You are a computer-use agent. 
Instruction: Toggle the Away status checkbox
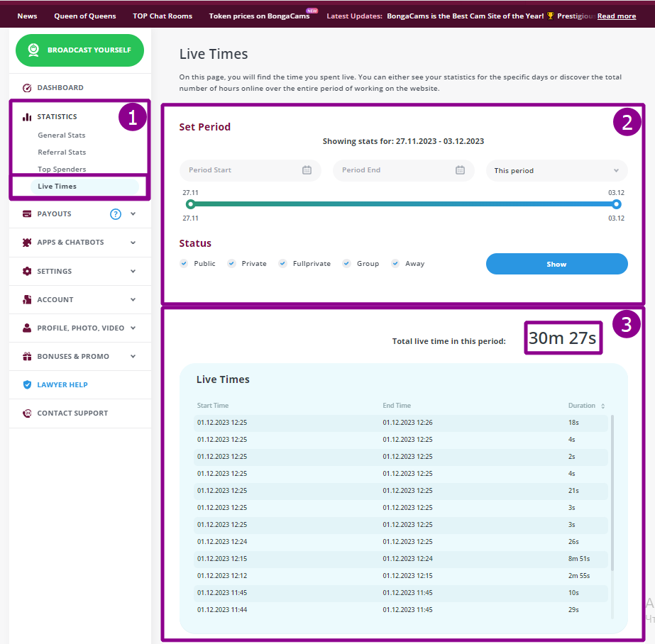click(395, 263)
